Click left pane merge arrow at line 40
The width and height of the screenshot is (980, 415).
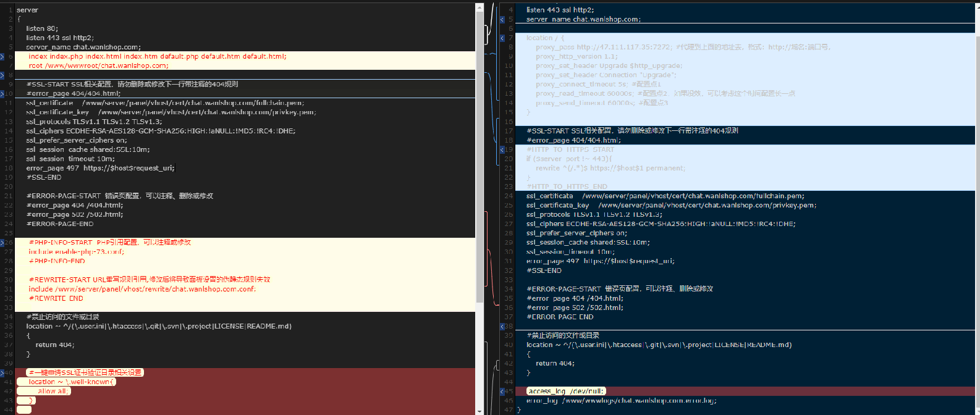tap(2, 373)
